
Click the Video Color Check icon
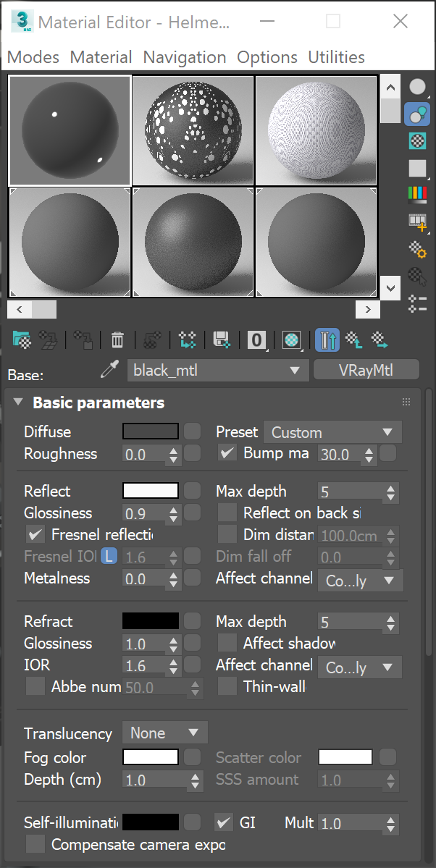pyautogui.click(x=418, y=194)
